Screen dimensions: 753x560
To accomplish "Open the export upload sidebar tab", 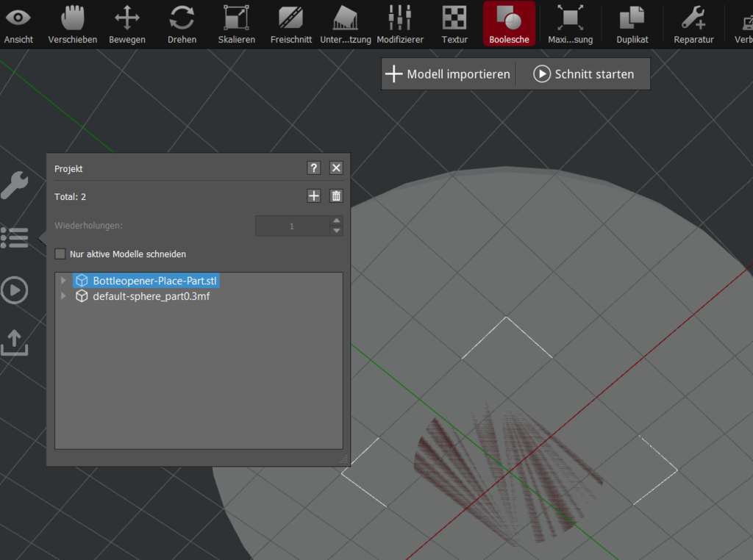I will 15,342.
